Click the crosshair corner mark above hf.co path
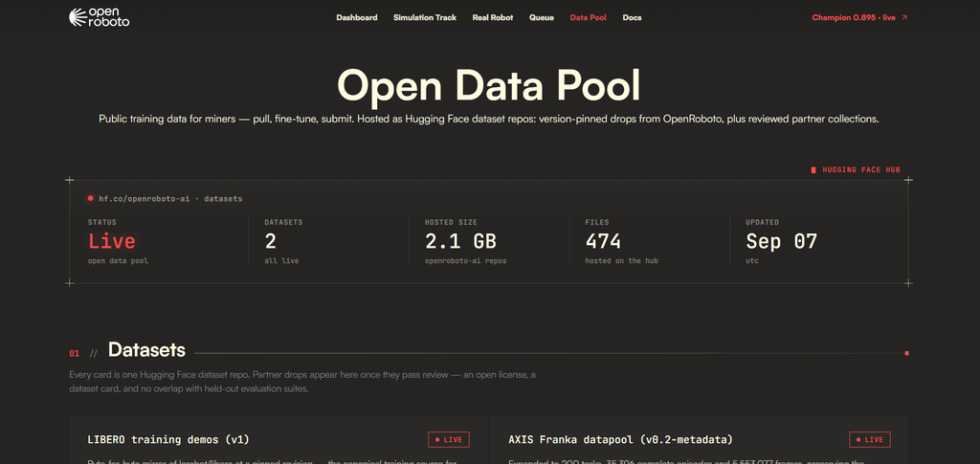 coord(69,180)
